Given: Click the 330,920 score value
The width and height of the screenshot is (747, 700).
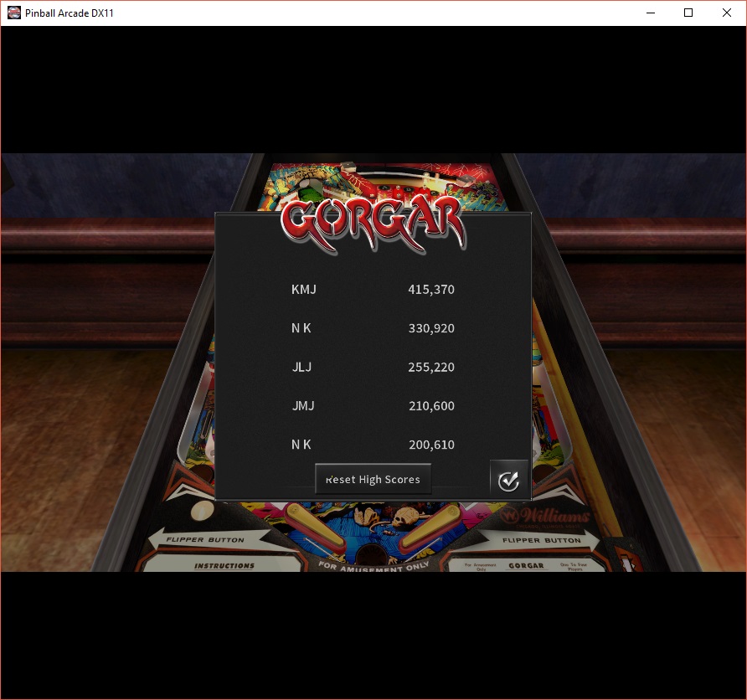Looking at the screenshot, I should (x=430, y=328).
